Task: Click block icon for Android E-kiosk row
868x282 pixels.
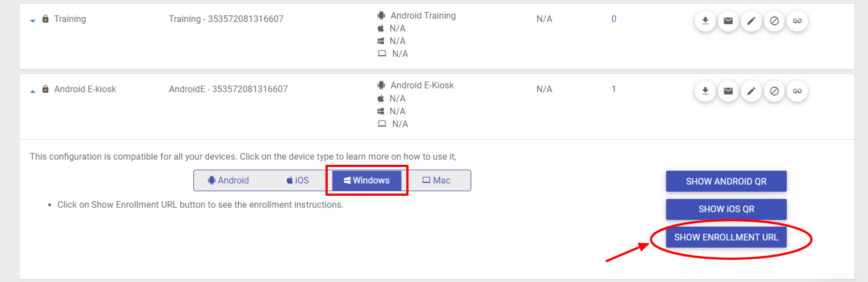Action: point(774,91)
